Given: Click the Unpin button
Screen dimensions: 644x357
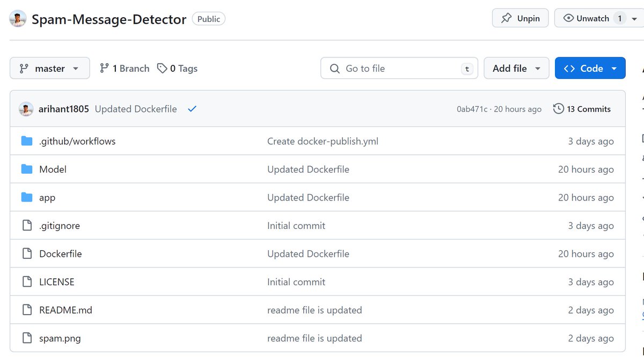Looking at the screenshot, I should tap(520, 18).
